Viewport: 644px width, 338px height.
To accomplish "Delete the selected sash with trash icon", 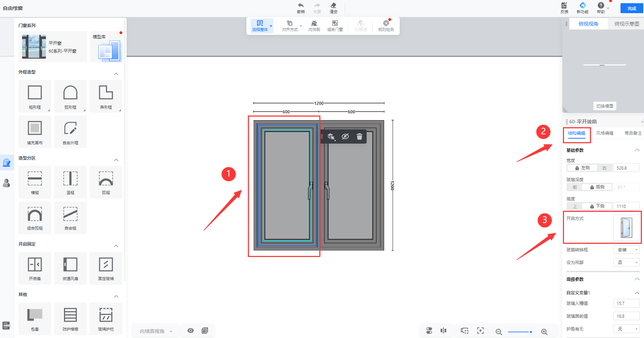I will pos(360,136).
